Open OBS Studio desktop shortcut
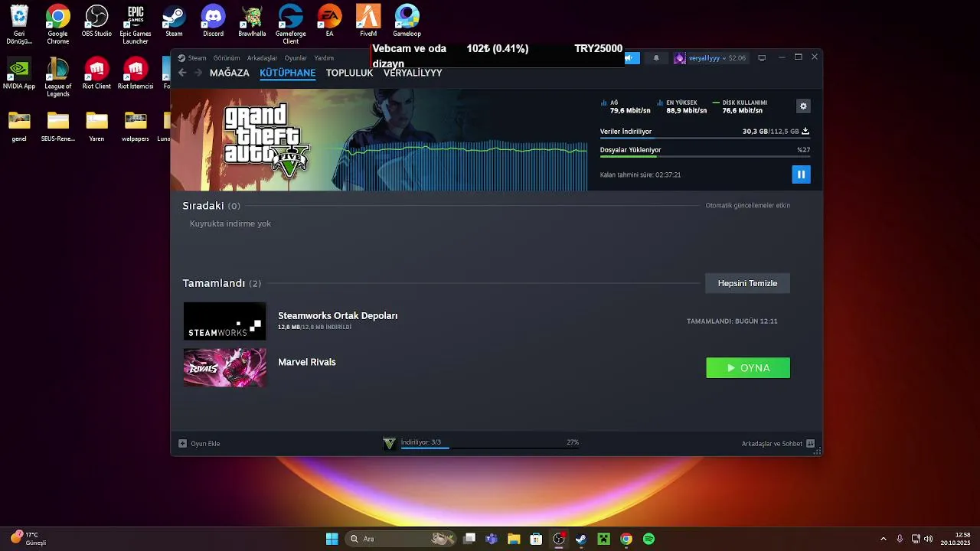Image resolution: width=980 pixels, height=551 pixels. pyautogui.click(x=96, y=21)
